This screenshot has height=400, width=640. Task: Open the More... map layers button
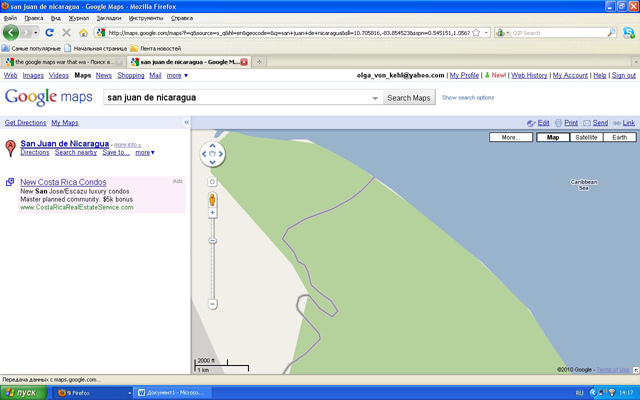pos(511,137)
